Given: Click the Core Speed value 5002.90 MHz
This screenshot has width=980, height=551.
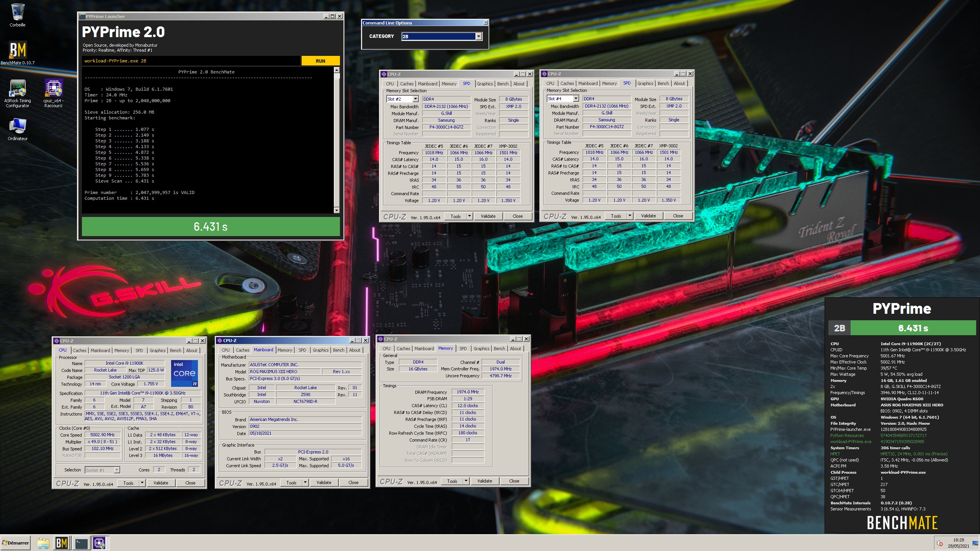Looking at the screenshot, I should [103, 435].
